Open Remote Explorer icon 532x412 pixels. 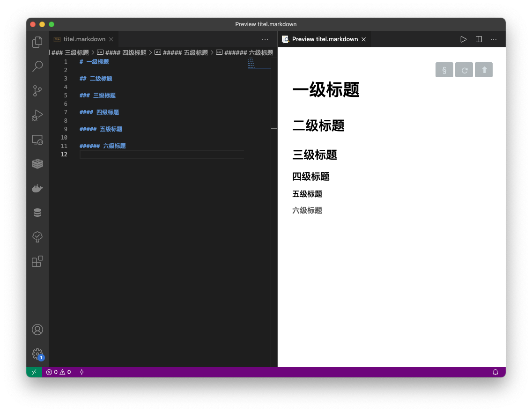coord(37,140)
